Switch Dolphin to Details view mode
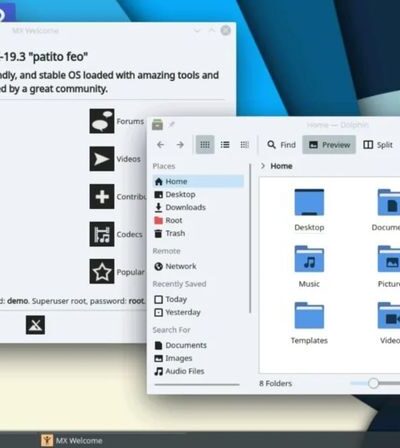Screen dimensions: 400x448 pos(245,145)
